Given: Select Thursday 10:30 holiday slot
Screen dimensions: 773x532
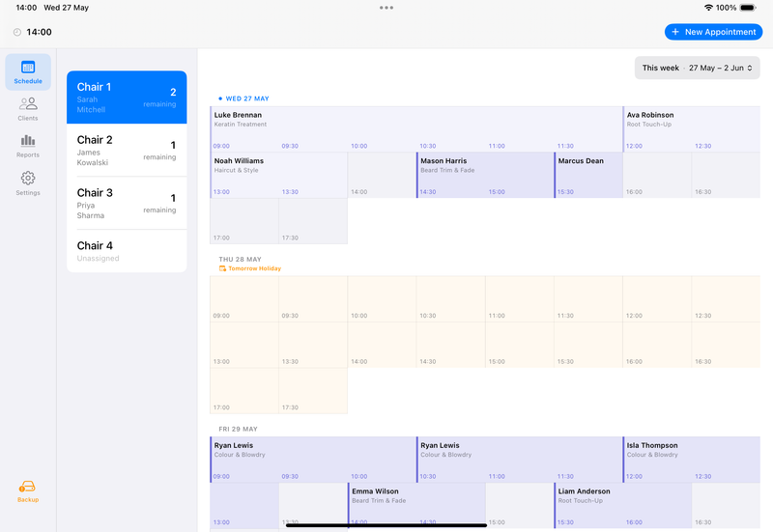Looking at the screenshot, I should click(450, 298).
